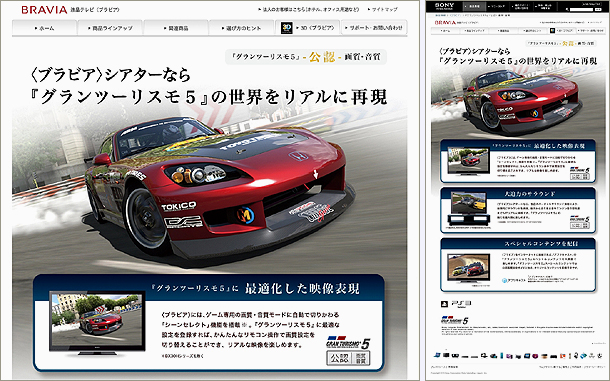The height and width of the screenshot is (381, 610).
Task: Open the 選び方のヒント tab in the enlarged left view
Action: (241, 28)
